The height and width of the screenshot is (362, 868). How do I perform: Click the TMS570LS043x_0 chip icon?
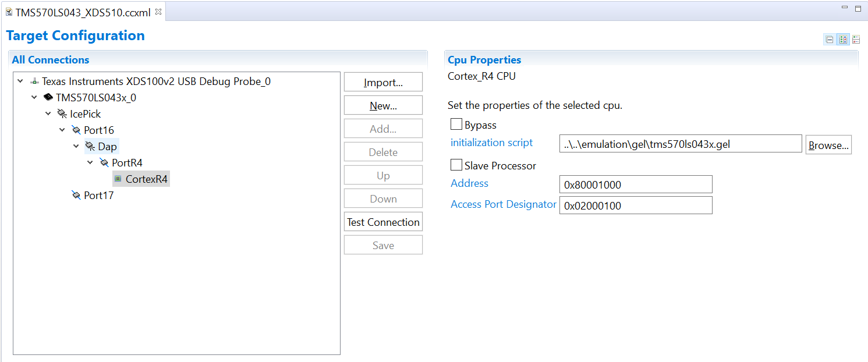(x=48, y=98)
